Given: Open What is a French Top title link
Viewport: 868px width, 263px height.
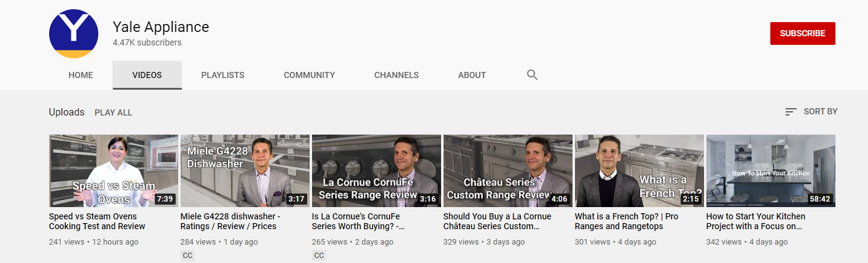Looking at the screenshot, I should (x=627, y=221).
